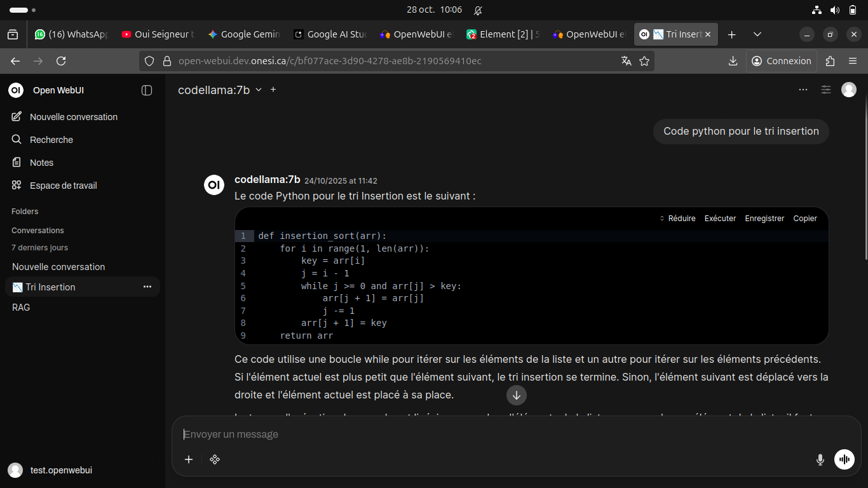Click Copier to copy the code
Screen dimensions: 868x488
805,219
